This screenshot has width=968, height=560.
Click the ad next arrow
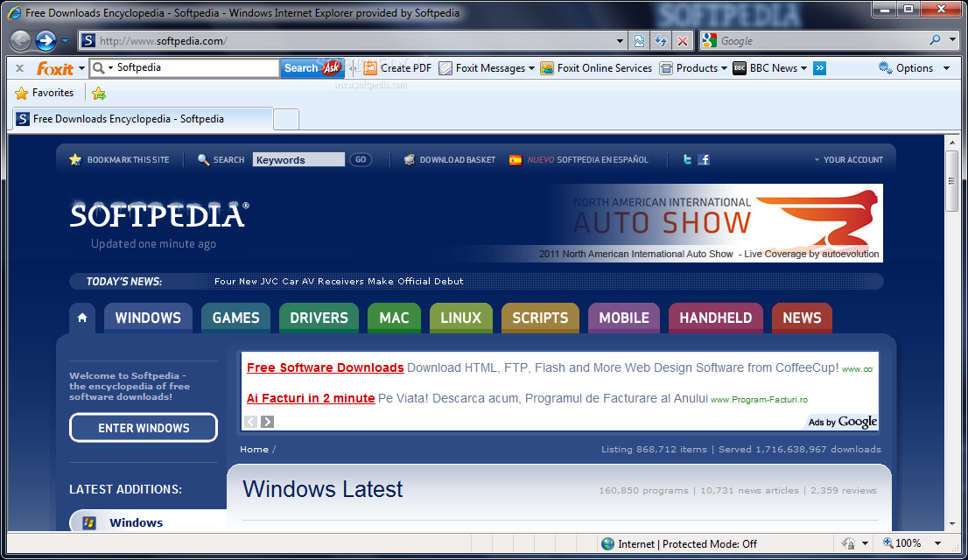tap(267, 422)
